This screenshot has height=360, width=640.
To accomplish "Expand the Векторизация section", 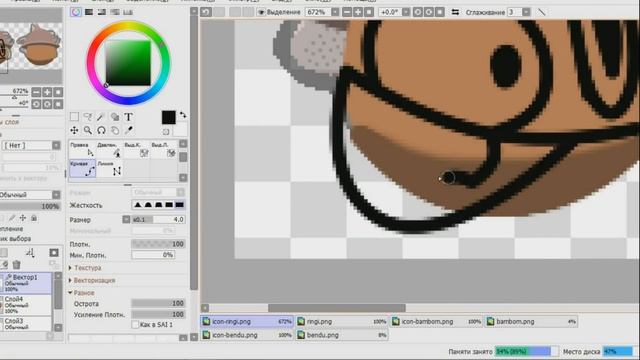I will (x=94, y=281).
